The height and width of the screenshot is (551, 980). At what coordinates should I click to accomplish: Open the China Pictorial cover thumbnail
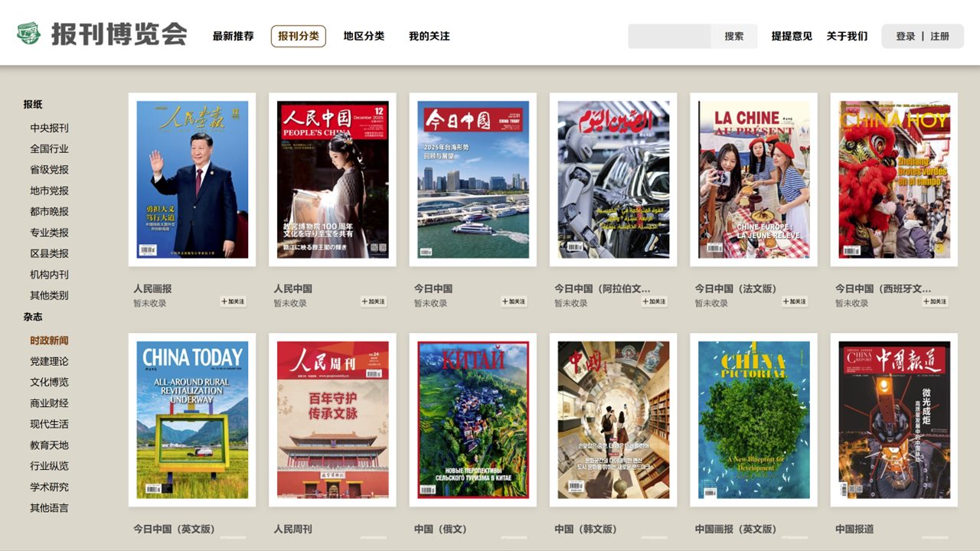pos(753,420)
